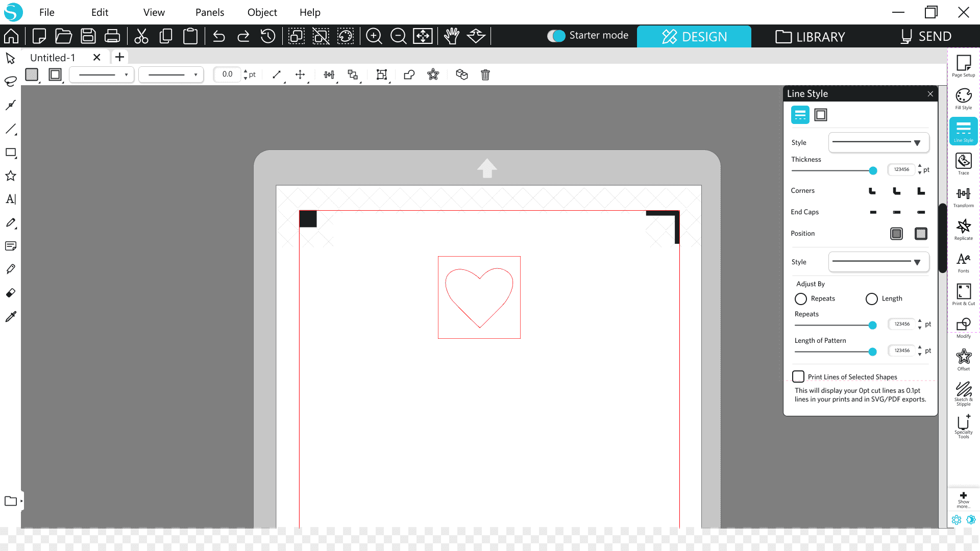Select the Eraser tool

tap(11, 293)
